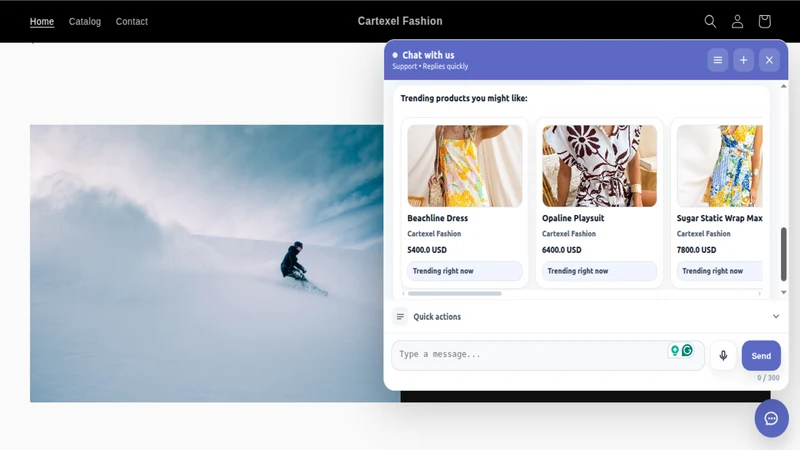Viewport: 800px width, 450px height.
Task: Click the Chat with us header title
Action: [428, 55]
